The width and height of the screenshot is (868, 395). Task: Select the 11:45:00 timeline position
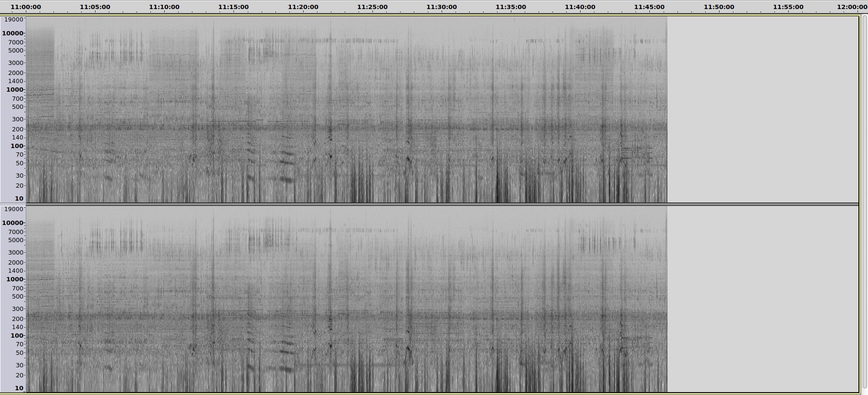(x=649, y=7)
